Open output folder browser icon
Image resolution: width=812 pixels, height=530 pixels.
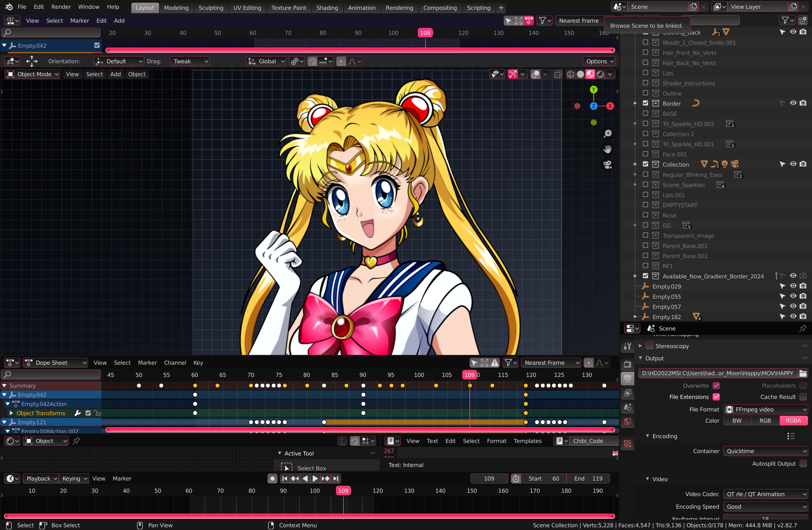[803, 373]
